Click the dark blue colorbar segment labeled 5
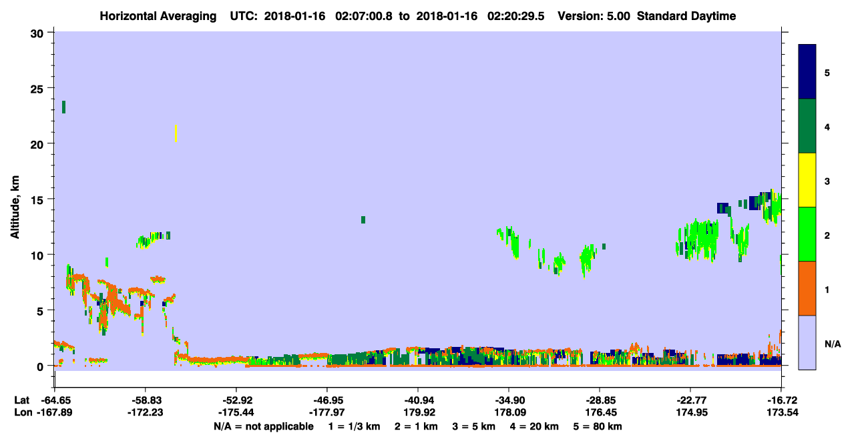The height and width of the screenshot is (445, 868). pyautogui.click(x=807, y=72)
